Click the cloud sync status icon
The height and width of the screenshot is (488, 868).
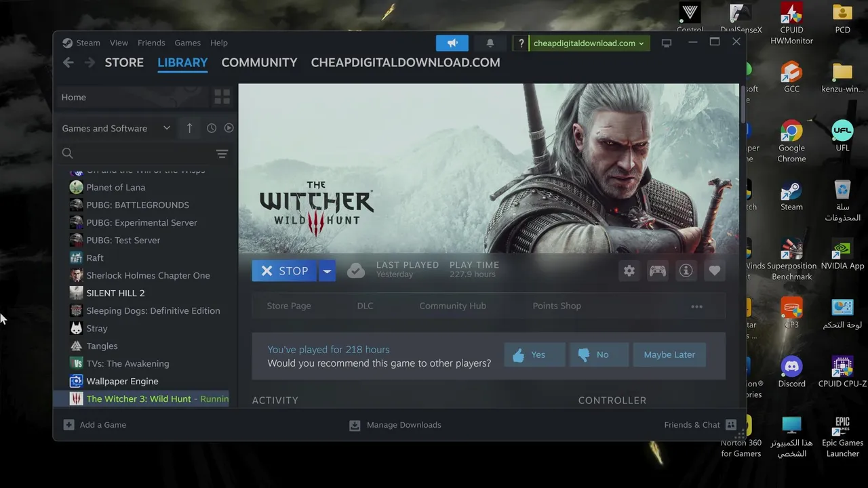pos(355,270)
